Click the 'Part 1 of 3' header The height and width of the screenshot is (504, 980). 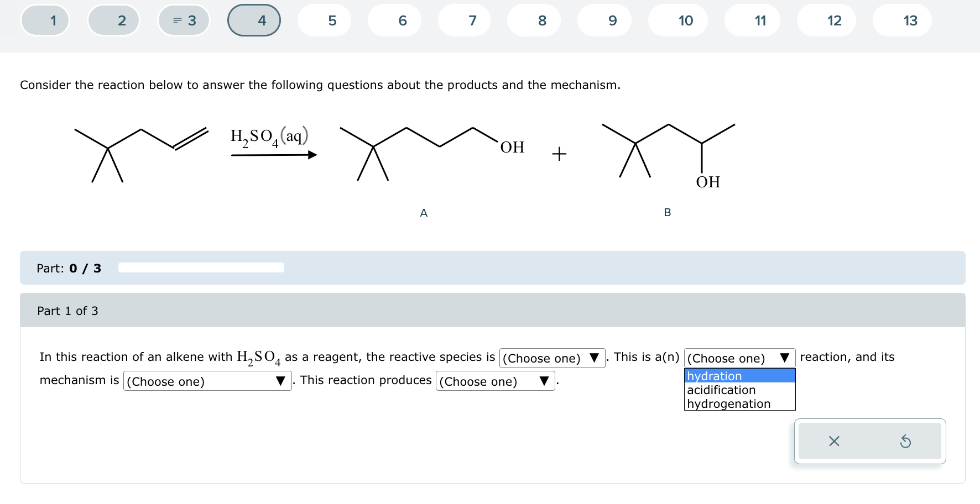click(492, 311)
